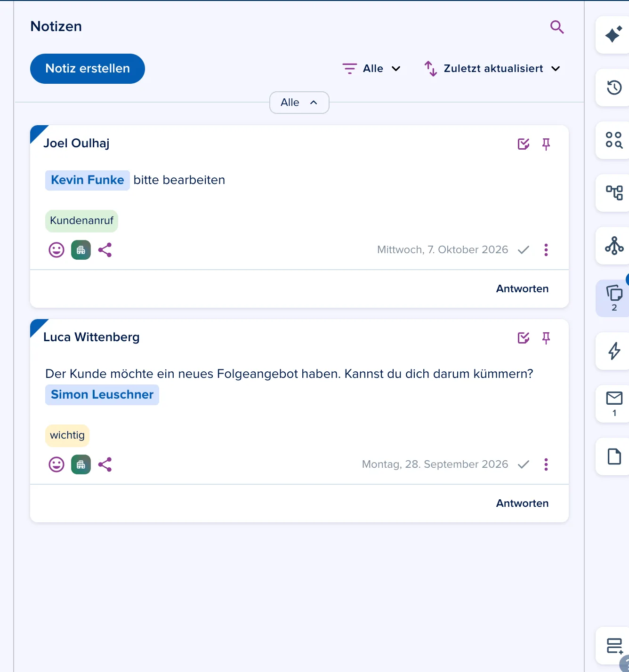629x672 pixels.
Task: Open the notes search magnifier
Action: (557, 27)
